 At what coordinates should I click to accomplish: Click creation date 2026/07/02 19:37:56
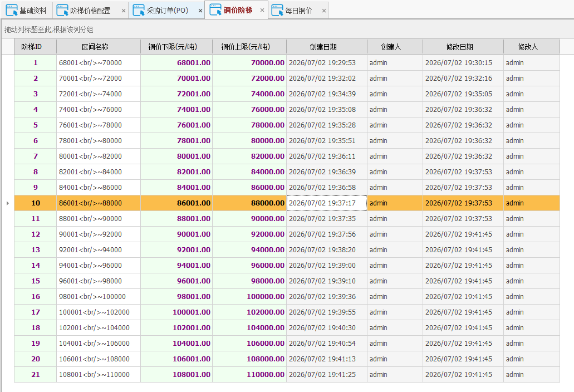(x=327, y=234)
